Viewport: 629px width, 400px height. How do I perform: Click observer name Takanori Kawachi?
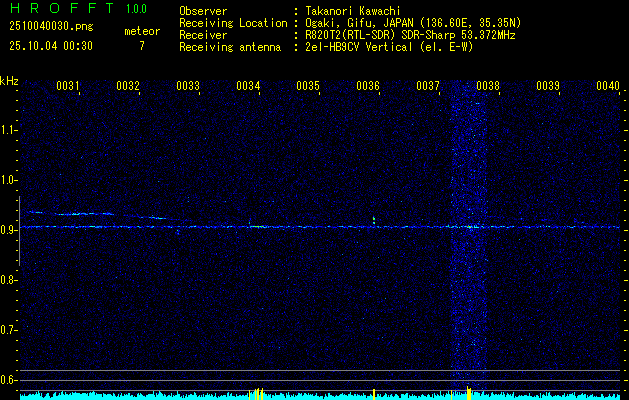click(353, 11)
